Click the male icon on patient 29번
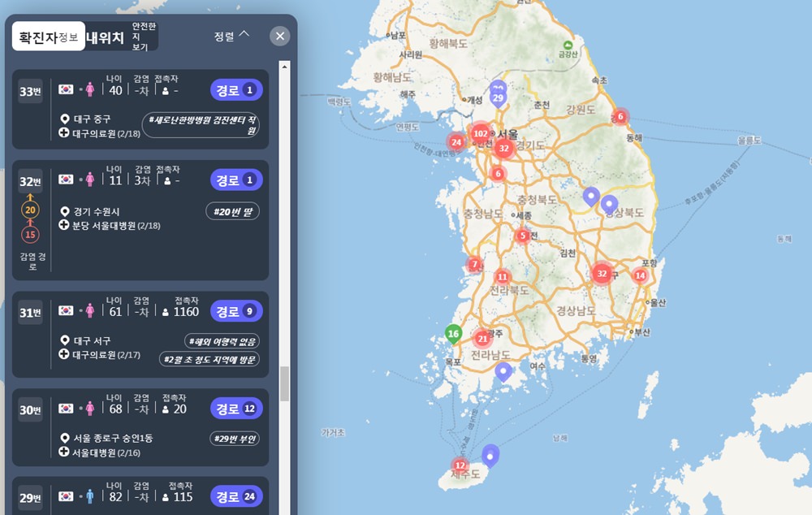The width and height of the screenshot is (812, 515). coord(90,496)
